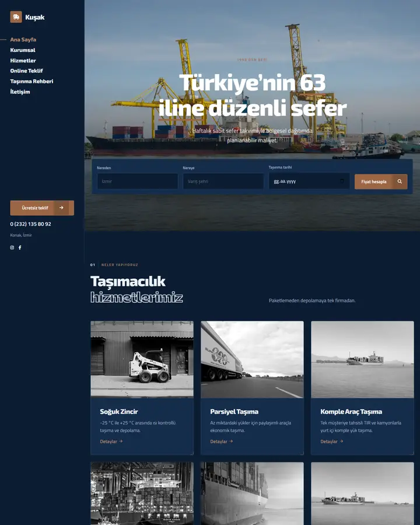Viewport: 420px width, 525px height.
Task: Click the Türkiye'nin 63 iline hero heading
Action: tap(253, 96)
